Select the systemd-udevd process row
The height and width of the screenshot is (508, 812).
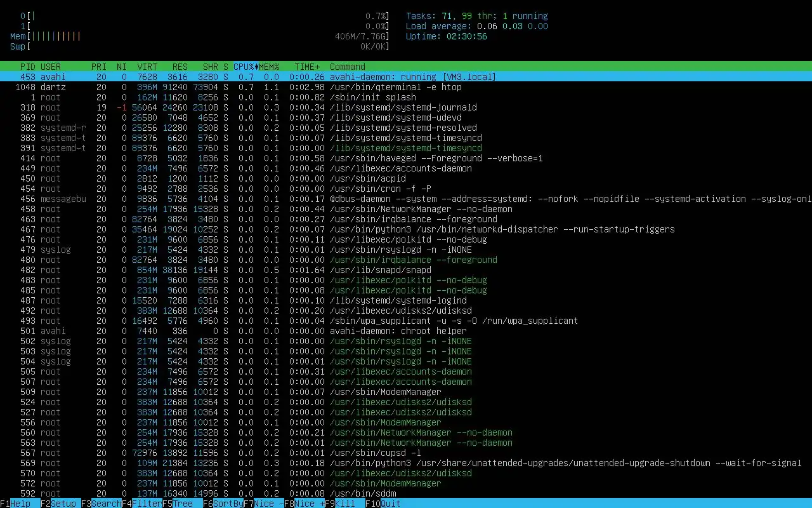(406, 117)
